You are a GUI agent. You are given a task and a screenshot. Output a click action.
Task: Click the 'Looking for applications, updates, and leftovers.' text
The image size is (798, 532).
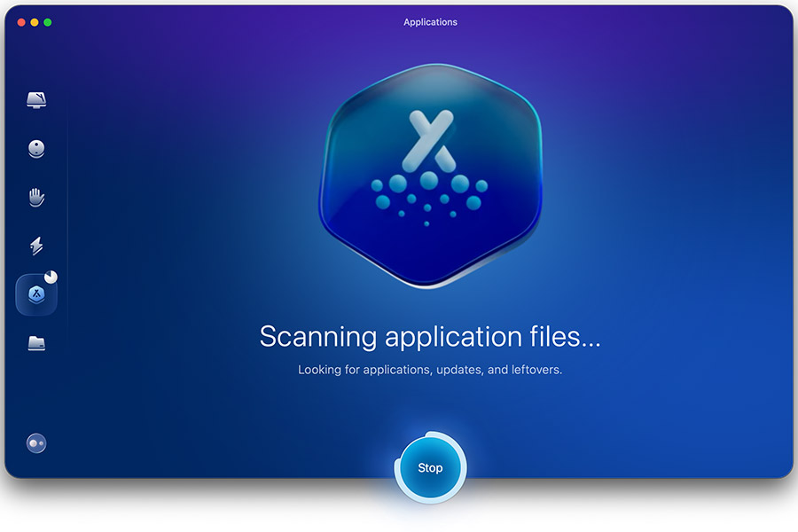click(x=430, y=370)
